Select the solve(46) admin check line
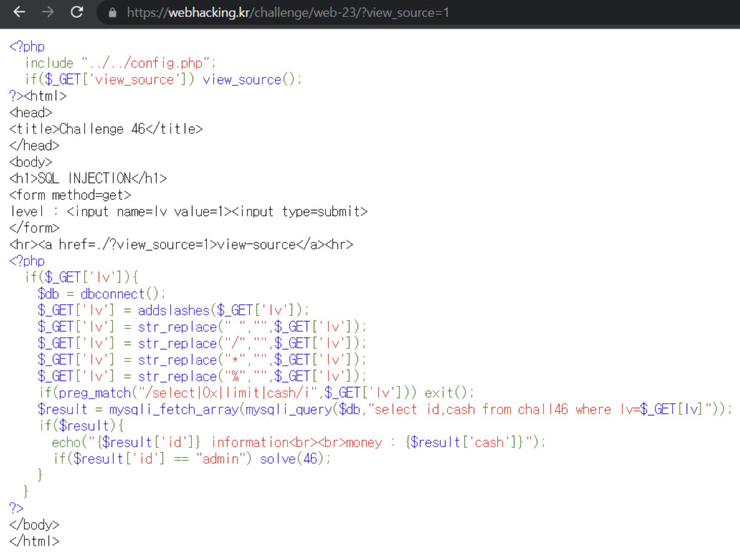The height and width of the screenshot is (560, 740). click(192, 459)
